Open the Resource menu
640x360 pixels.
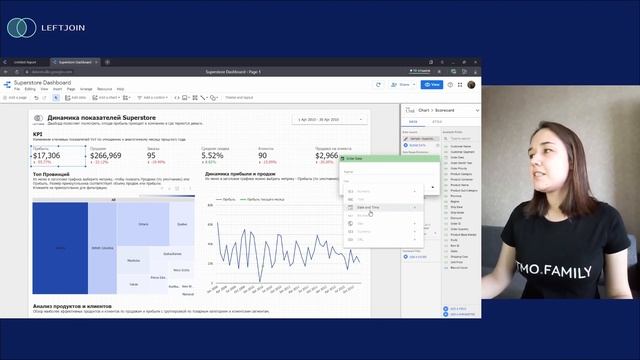coord(104,89)
